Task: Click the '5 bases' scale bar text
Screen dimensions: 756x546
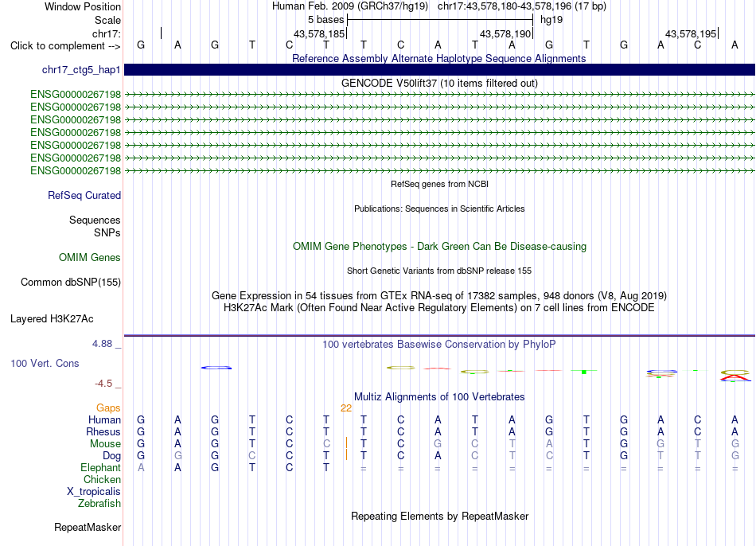Action: point(326,20)
